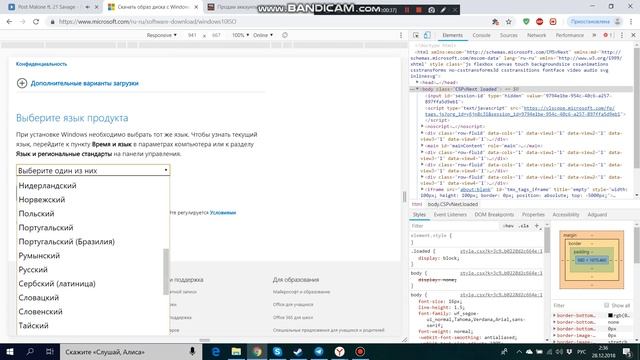640x360 pixels.
Task: Switch to the Network tab
Action: pyautogui.click(x=536, y=36)
